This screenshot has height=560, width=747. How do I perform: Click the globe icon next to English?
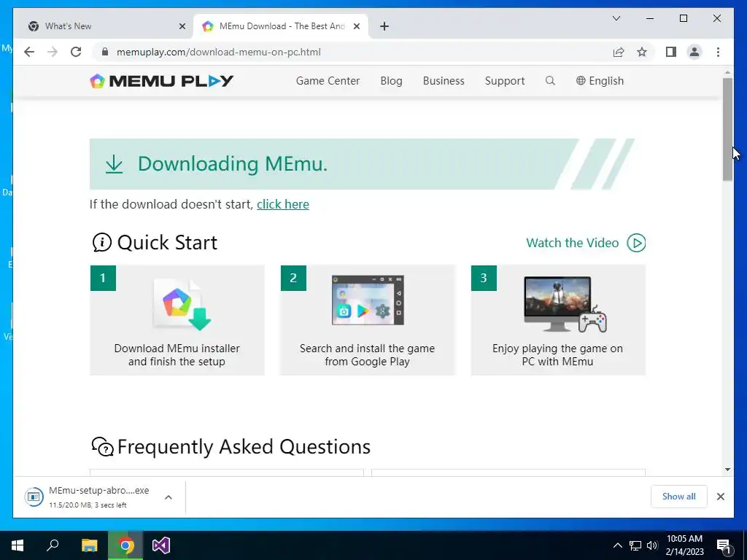pos(581,81)
